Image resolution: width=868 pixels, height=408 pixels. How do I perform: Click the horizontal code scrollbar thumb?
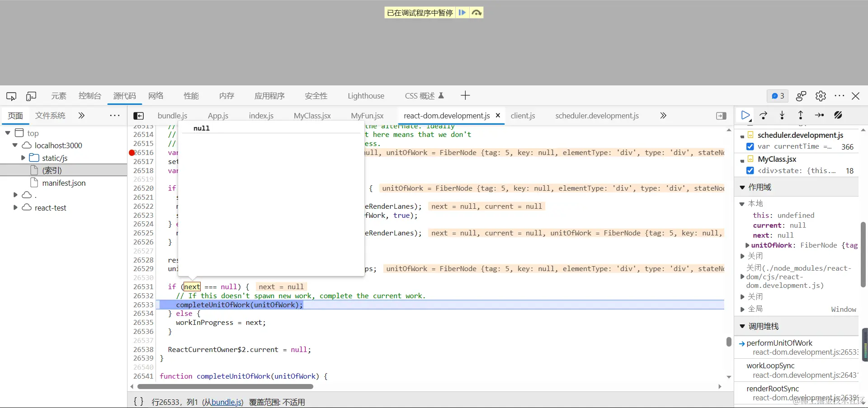click(225, 387)
